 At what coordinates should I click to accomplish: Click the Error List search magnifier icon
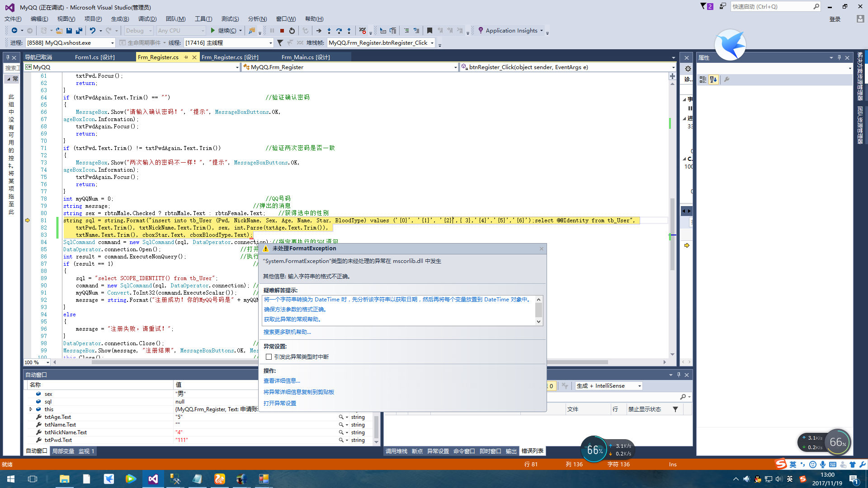683,397
